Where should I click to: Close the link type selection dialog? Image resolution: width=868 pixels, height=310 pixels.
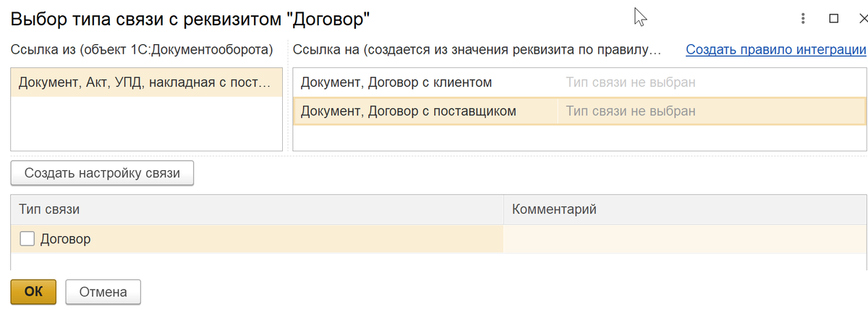pyautogui.click(x=861, y=18)
